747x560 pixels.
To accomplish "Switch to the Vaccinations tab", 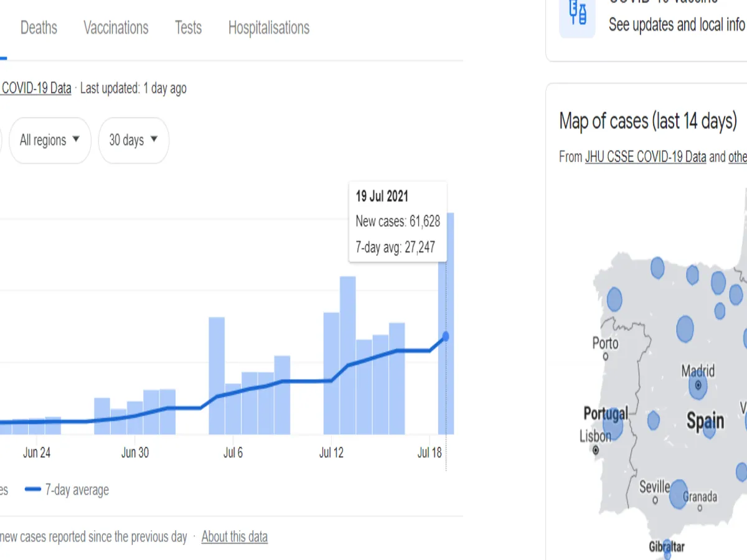I will (x=116, y=28).
